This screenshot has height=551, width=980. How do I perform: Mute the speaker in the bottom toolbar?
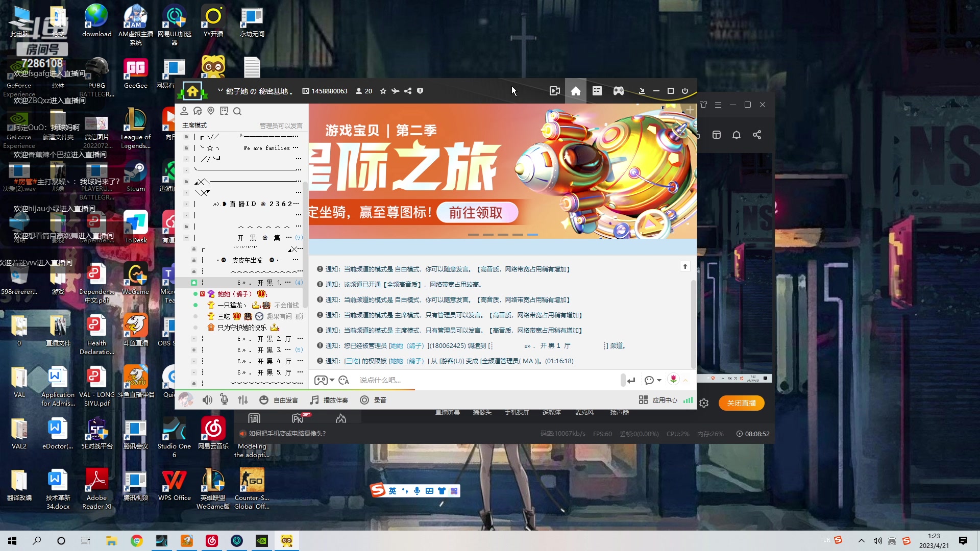point(207,400)
